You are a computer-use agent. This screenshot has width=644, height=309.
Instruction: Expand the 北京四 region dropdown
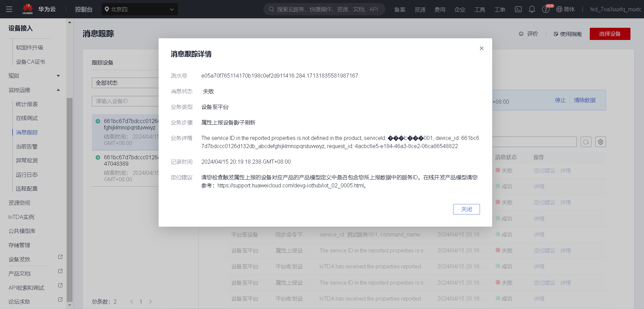140,9
